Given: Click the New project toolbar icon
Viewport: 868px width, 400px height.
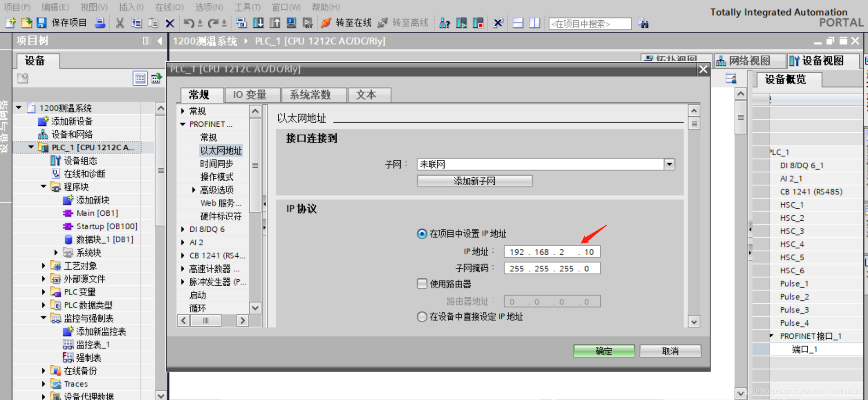Looking at the screenshot, I should (11, 23).
